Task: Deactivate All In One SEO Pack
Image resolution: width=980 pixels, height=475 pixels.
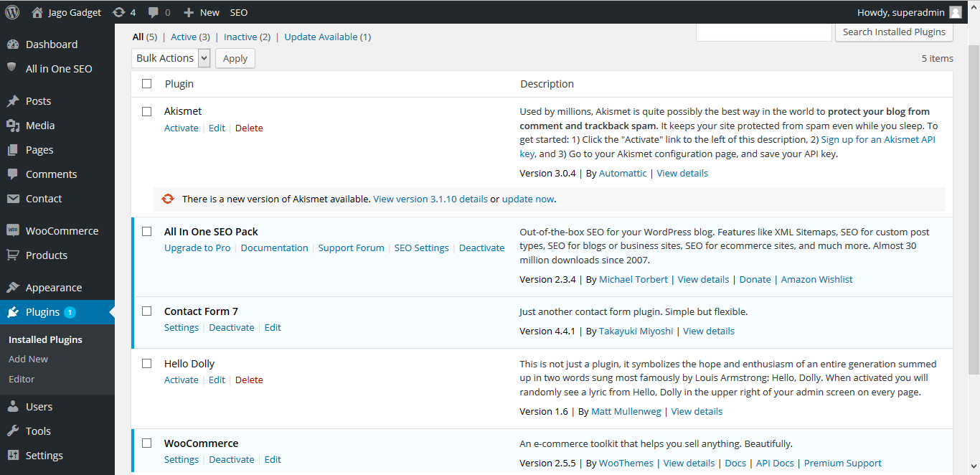Action: click(482, 248)
